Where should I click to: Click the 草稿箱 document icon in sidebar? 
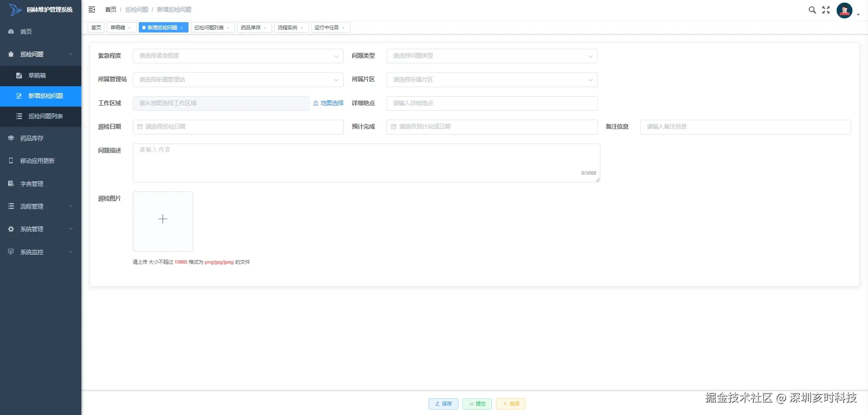coord(19,75)
